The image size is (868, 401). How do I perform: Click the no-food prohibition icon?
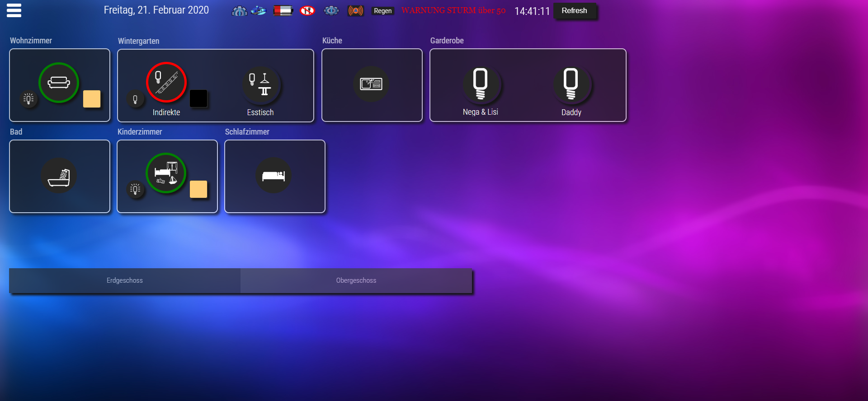click(307, 10)
